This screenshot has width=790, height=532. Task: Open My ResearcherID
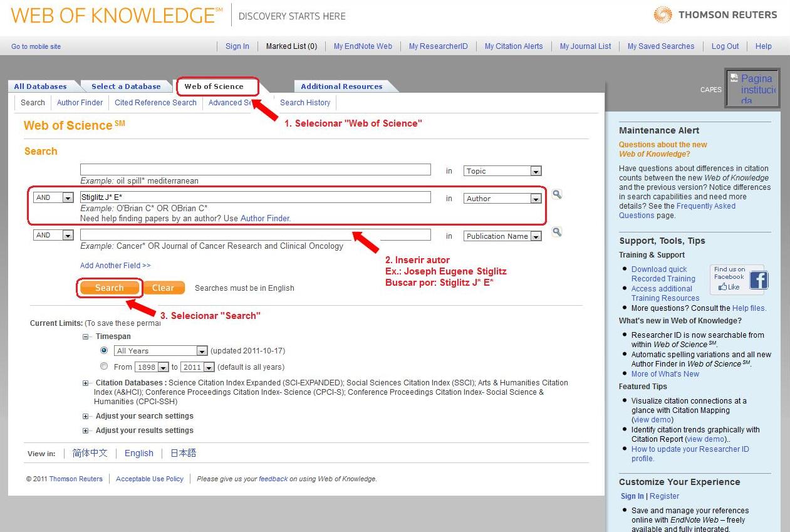439,46
